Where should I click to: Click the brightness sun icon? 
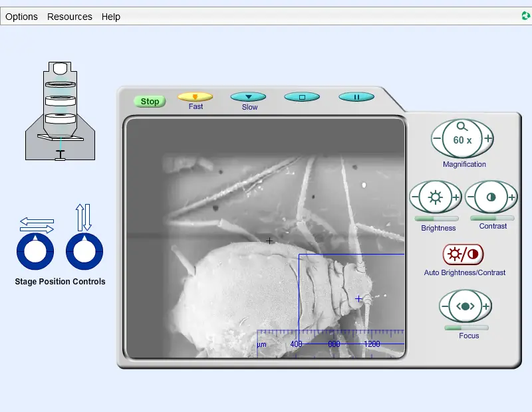click(436, 197)
